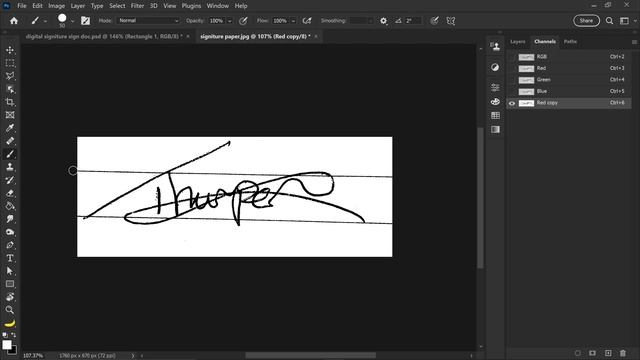Click the Opacity 100% field
Viewport: 640px width, 360px height.
pos(217,21)
